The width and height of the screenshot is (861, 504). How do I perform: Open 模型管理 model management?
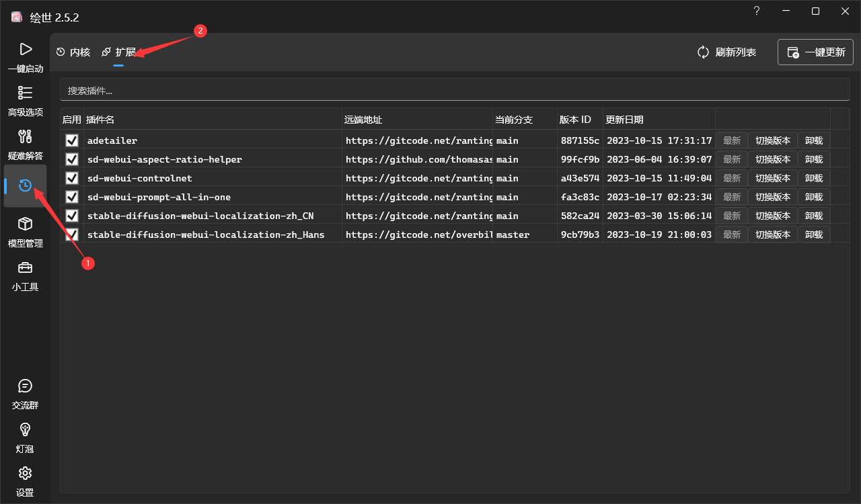tap(25, 232)
